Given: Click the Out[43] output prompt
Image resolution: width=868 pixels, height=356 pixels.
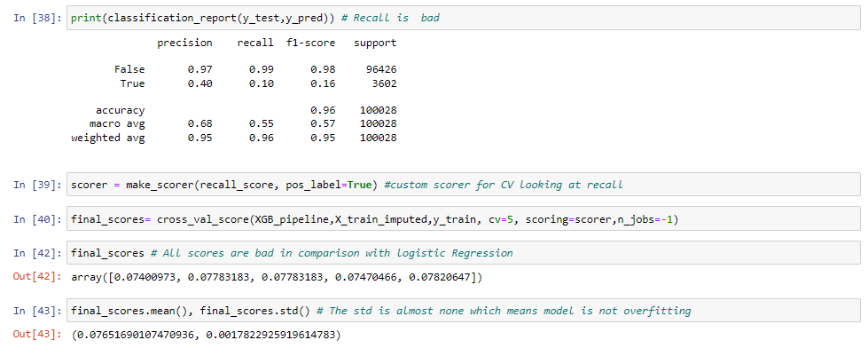Looking at the screenshot, I should (x=37, y=336).
